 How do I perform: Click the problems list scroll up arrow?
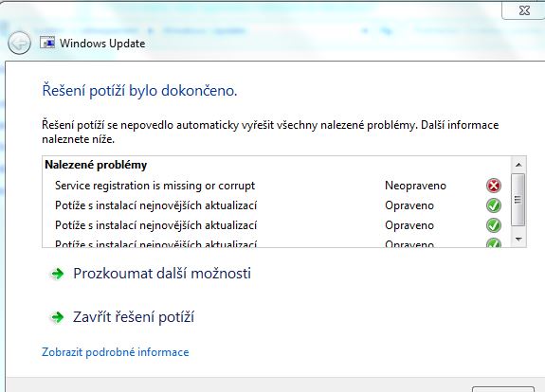518,165
